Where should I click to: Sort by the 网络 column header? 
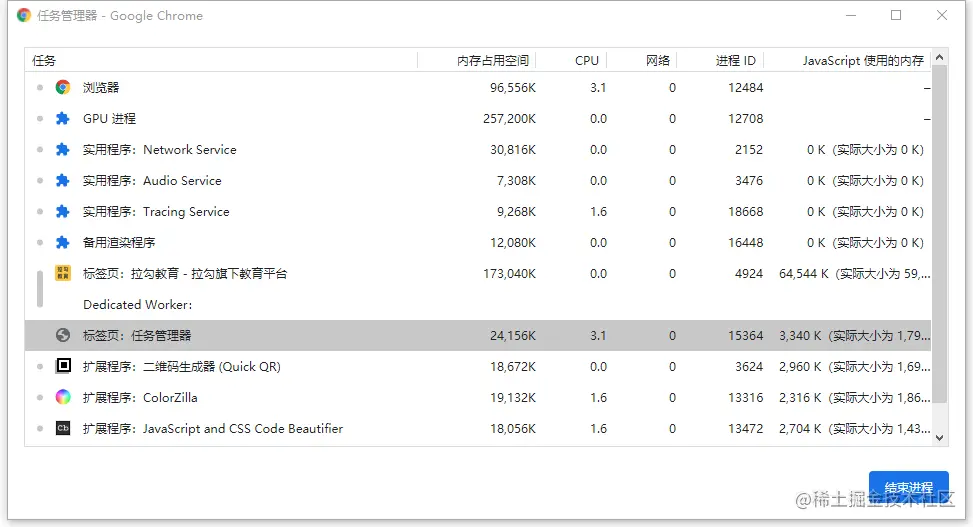click(641, 60)
